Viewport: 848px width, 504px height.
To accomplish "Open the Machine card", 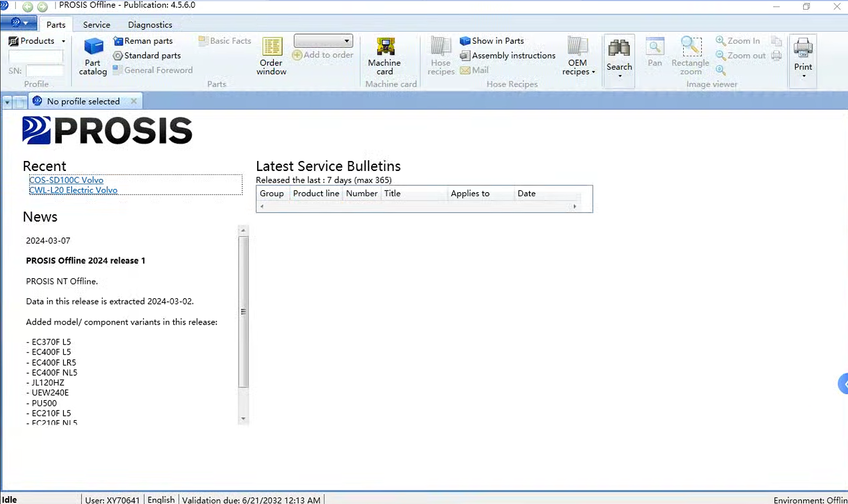I will click(x=384, y=56).
